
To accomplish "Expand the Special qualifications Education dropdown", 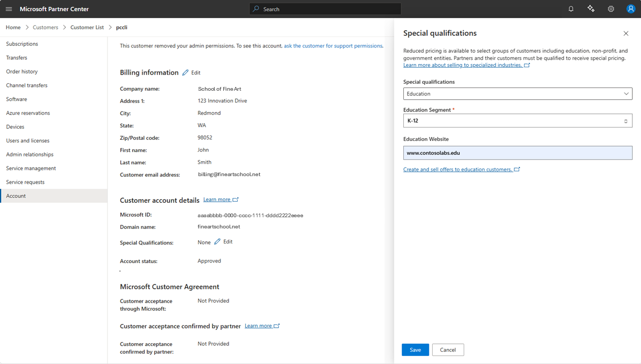I will coord(518,94).
